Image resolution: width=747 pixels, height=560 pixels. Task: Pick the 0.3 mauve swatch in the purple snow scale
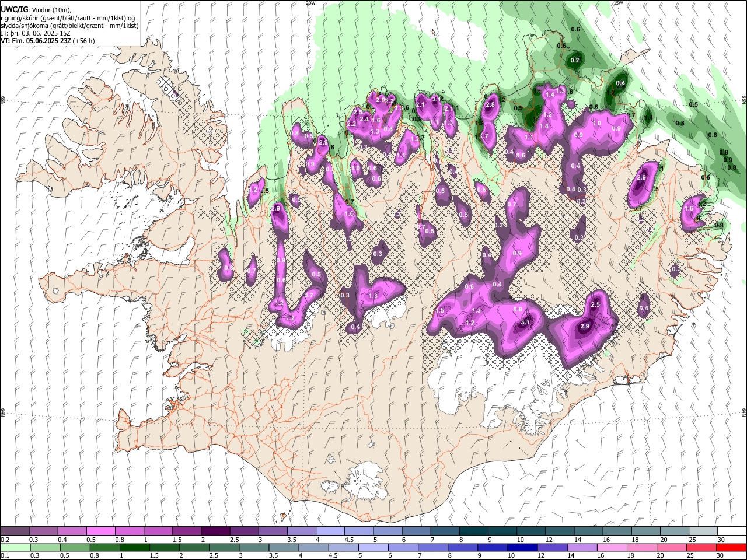click(x=44, y=531)
